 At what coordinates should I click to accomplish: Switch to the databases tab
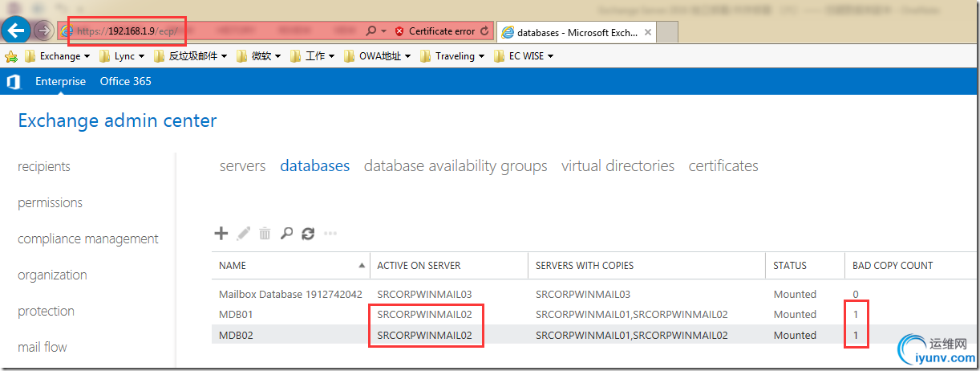314,166
